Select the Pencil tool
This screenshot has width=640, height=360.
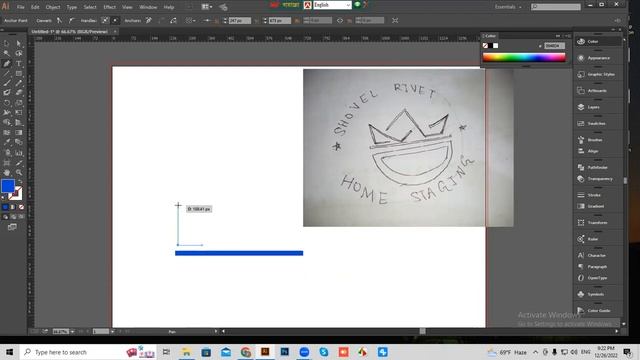coord(19,83)
